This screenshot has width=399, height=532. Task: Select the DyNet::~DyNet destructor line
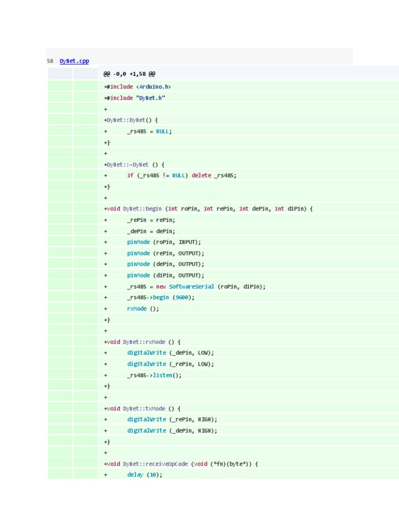pos(135,165)
